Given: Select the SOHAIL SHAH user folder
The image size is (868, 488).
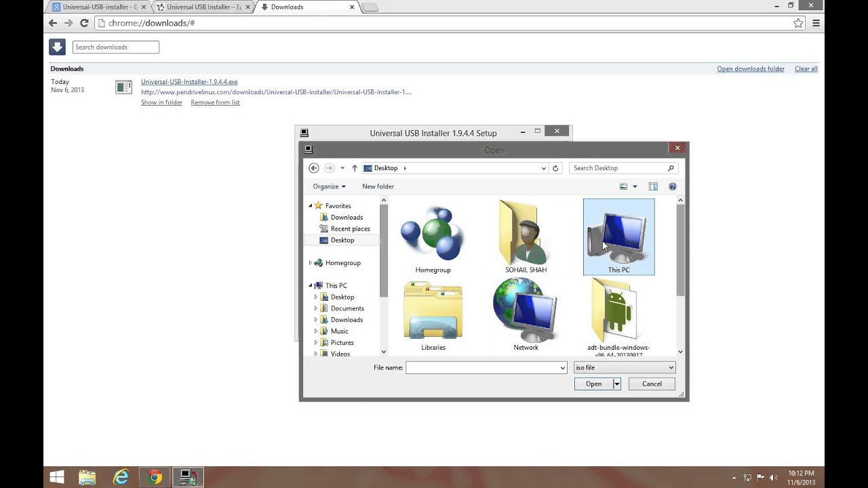Looking at the screenshot, I should [526, 238].
